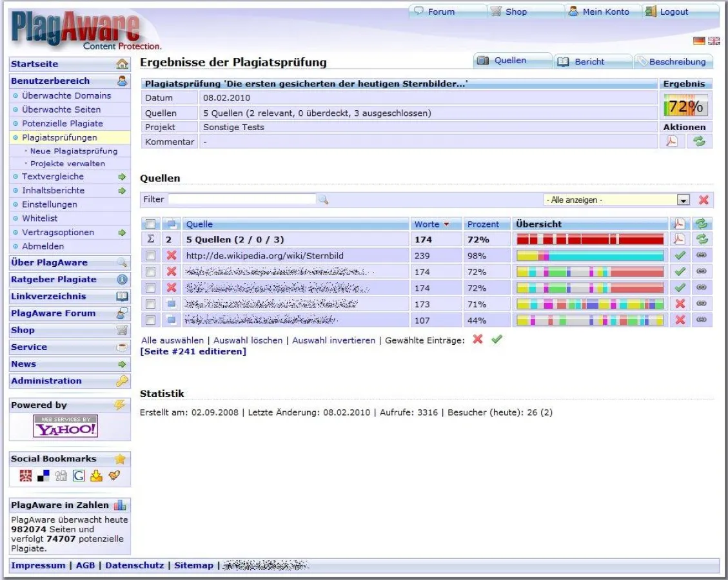This screenshot has width=728, height=580.
Task: Click into the Filter text field
Action: pos(242,199)
